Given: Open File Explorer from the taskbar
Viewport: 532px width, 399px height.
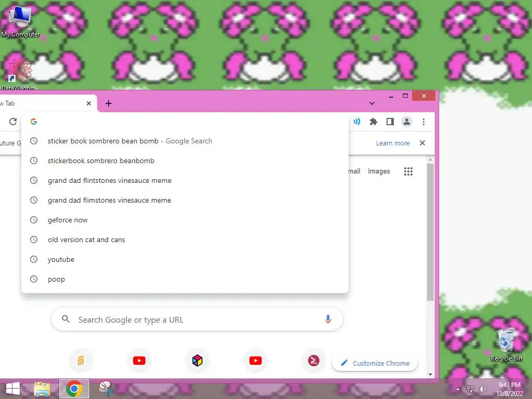Looking at the screenshot, I should [x=42, y=389].
